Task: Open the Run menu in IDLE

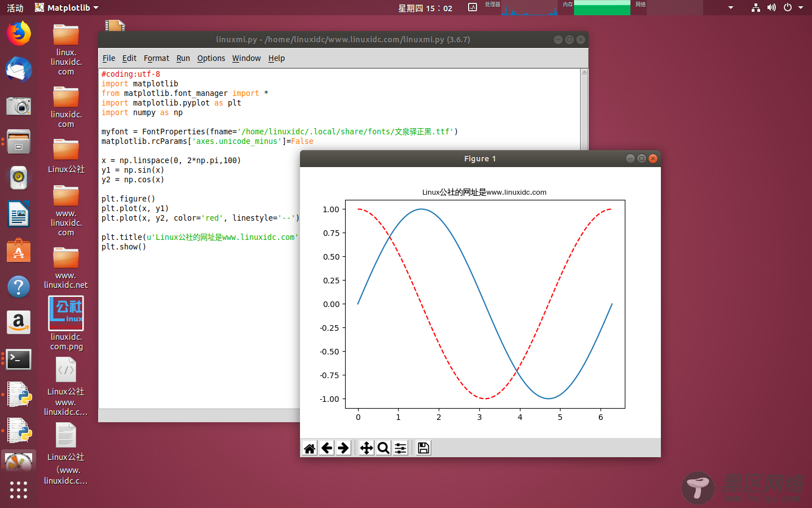Action: (x=183, y=58)
